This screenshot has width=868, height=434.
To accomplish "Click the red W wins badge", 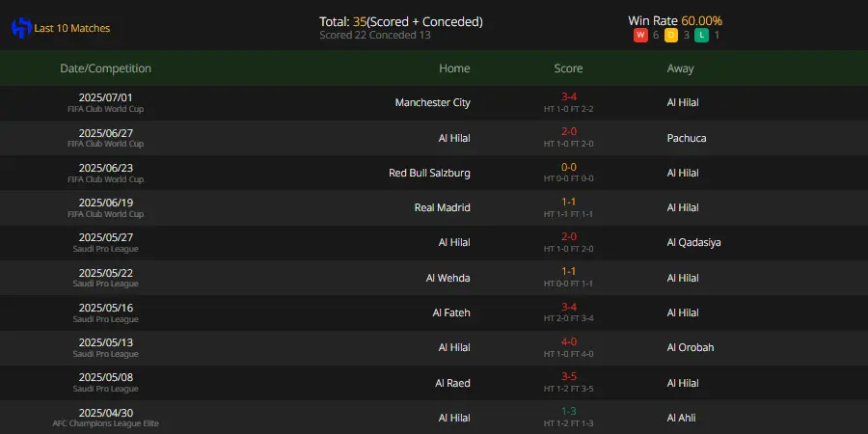I will (640, 36).
